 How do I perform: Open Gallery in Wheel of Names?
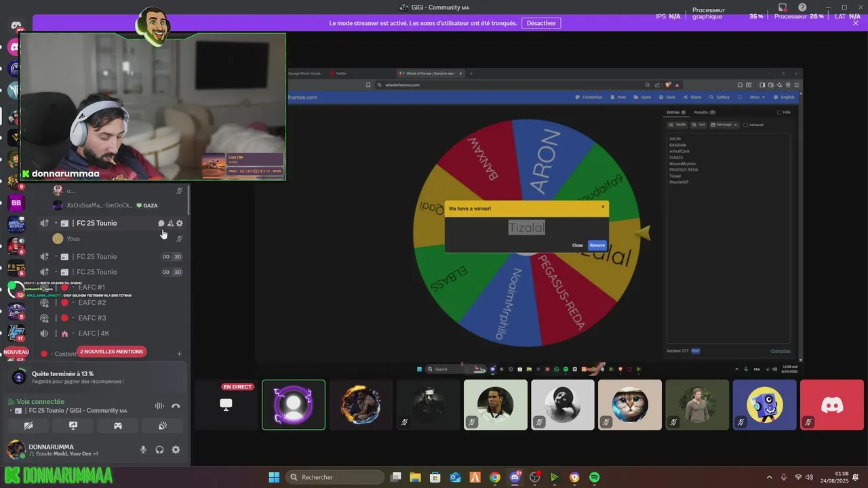(719, 97)
